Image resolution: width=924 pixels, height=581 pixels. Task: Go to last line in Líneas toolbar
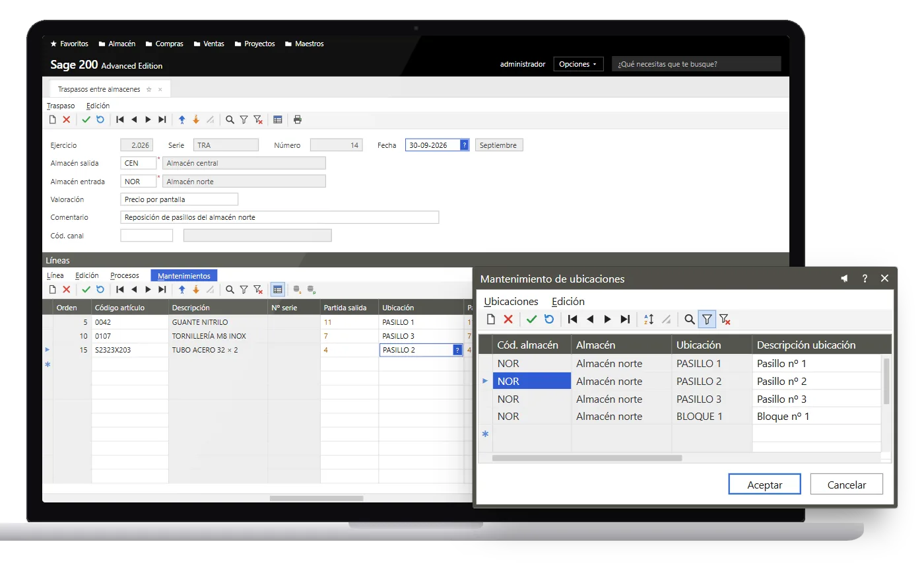(x=162, y=289)
